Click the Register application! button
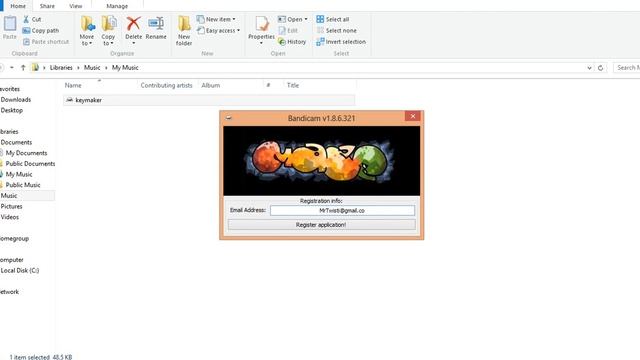The image size is (640, 360). point(322,225)
